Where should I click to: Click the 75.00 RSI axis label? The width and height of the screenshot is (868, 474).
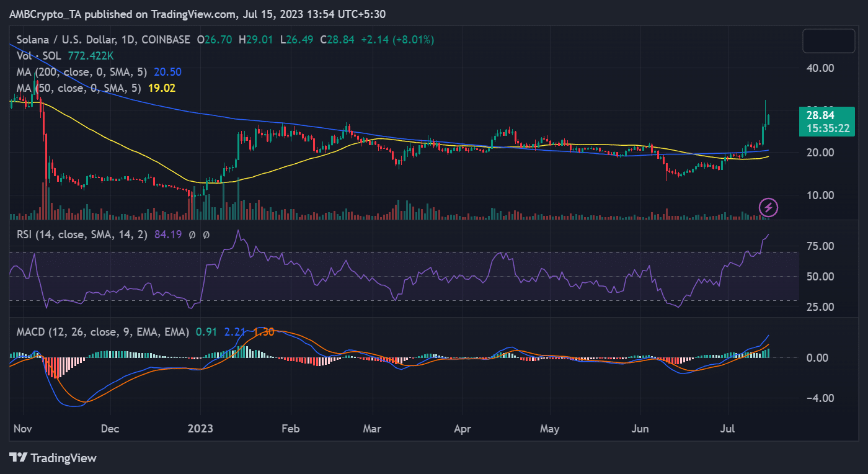tap(820, 246)
